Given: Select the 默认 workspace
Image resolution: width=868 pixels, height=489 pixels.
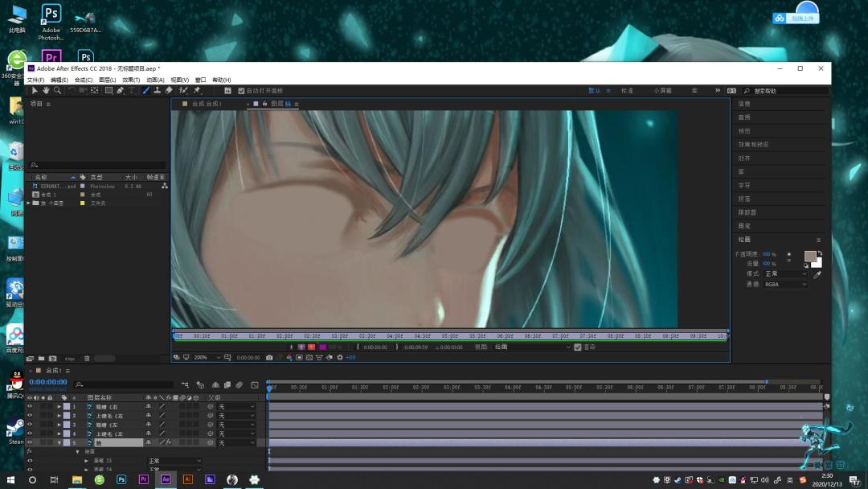Looking at the screenshot, I should click(594, 91).
